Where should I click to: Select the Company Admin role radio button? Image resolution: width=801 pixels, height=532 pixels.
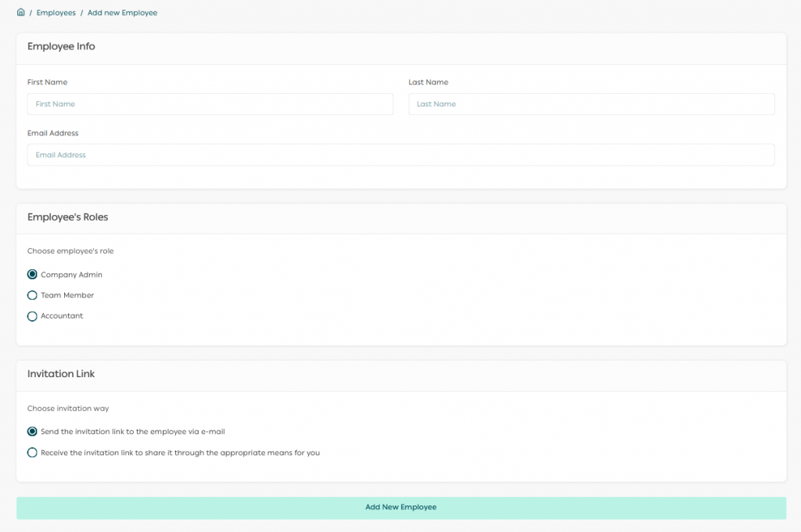tap(32, 275)
